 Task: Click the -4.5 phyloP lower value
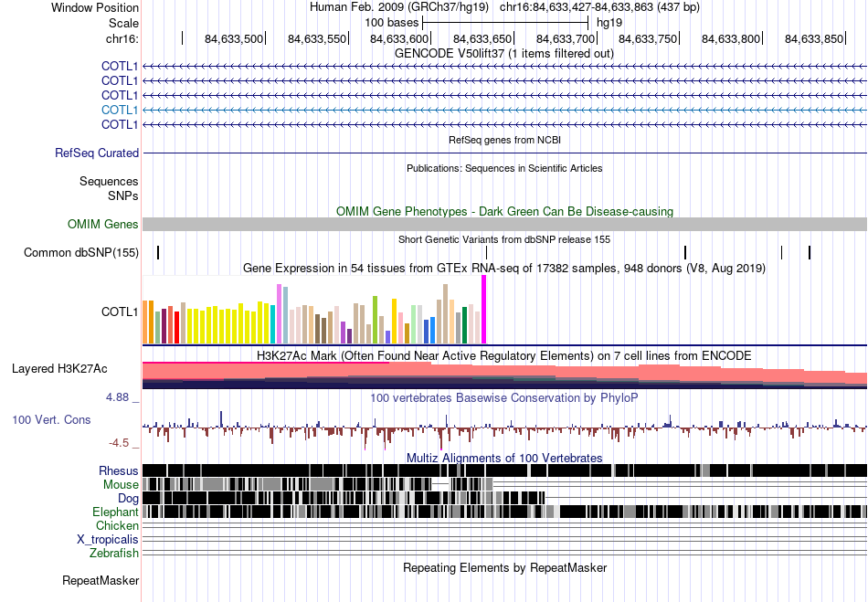click(119, 443)
